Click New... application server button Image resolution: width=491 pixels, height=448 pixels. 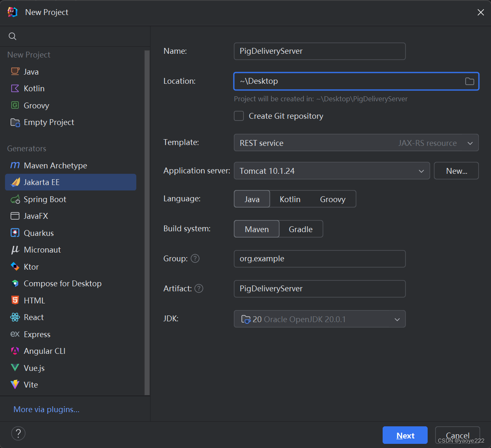click(x=456, y=170)
